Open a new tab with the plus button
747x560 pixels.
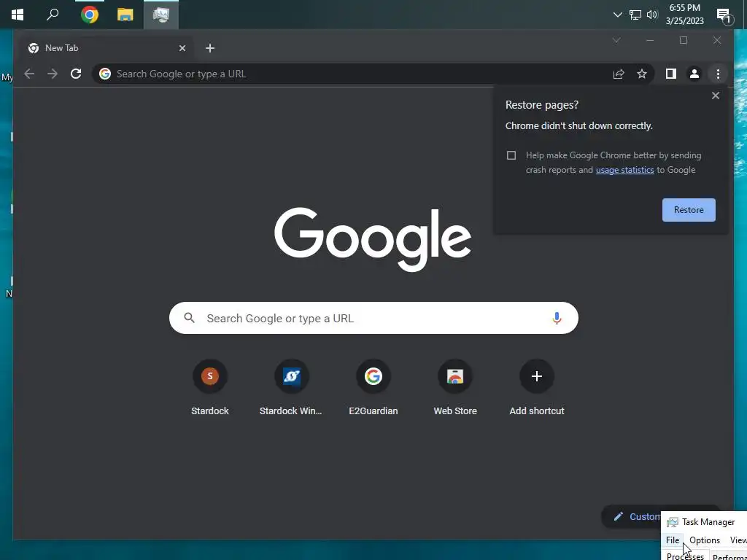(x=210, y=48)
